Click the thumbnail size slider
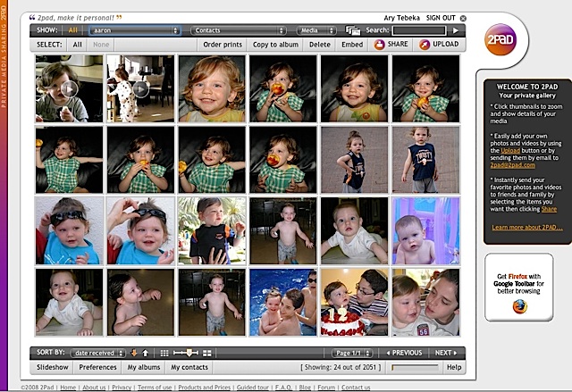This screenshot has width=572, height=392. [x=186, y=353]
